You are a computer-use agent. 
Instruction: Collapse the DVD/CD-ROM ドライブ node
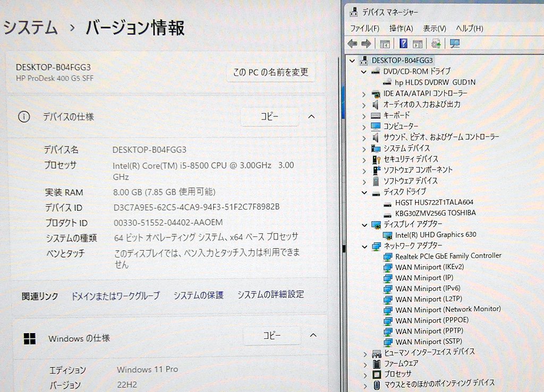[x=363, y=72]
